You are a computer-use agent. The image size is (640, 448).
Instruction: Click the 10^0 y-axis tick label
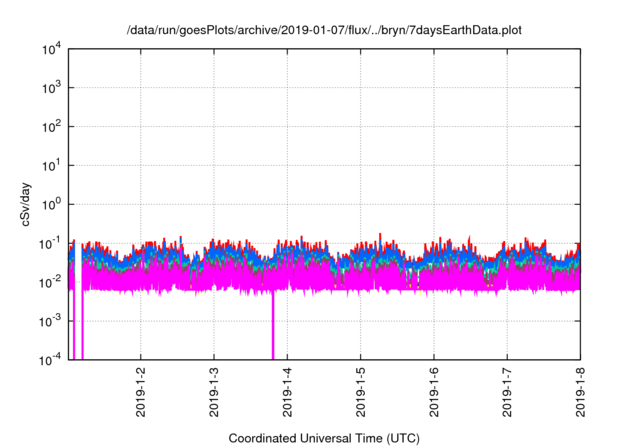(x=52, y=204)
